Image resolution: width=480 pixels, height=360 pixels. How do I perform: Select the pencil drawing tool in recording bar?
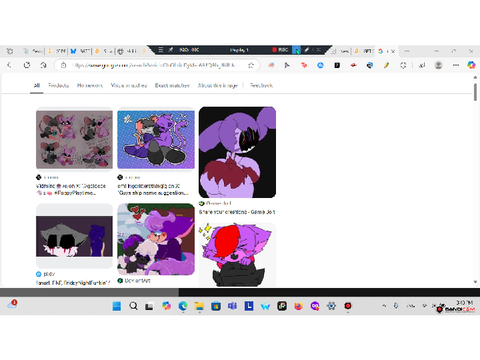click(x=306, y=50)
